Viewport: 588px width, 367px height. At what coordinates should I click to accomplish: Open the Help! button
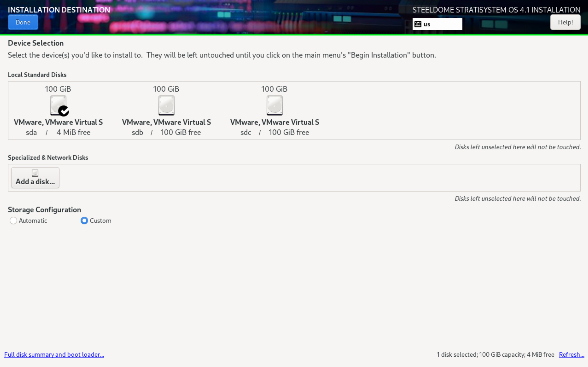click(x=565, y=22)
